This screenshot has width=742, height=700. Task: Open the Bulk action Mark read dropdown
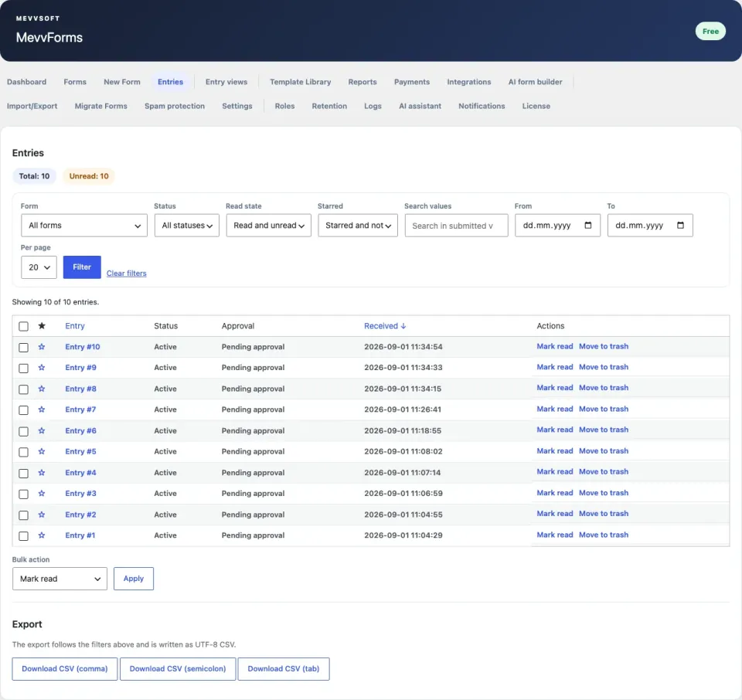pyautogui.click(x=60, y=579)
